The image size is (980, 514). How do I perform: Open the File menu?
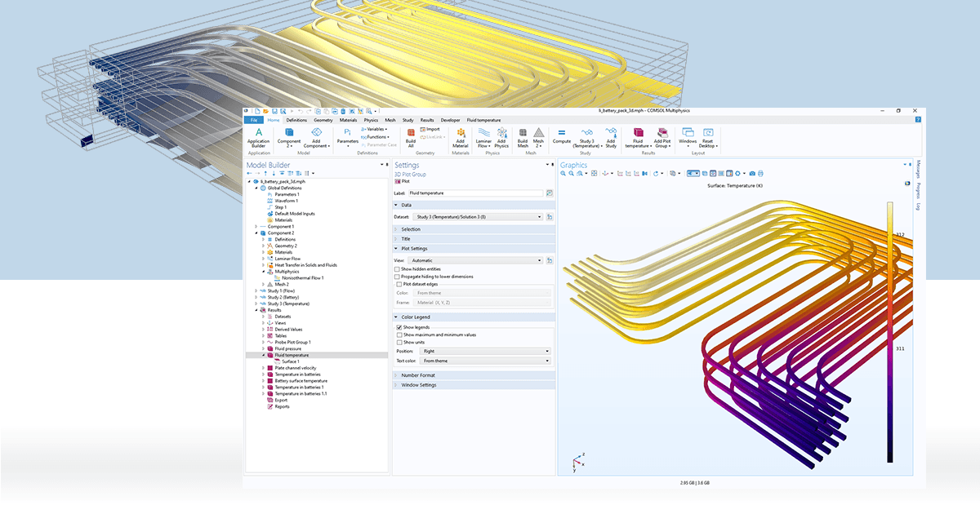click(254, 120)
